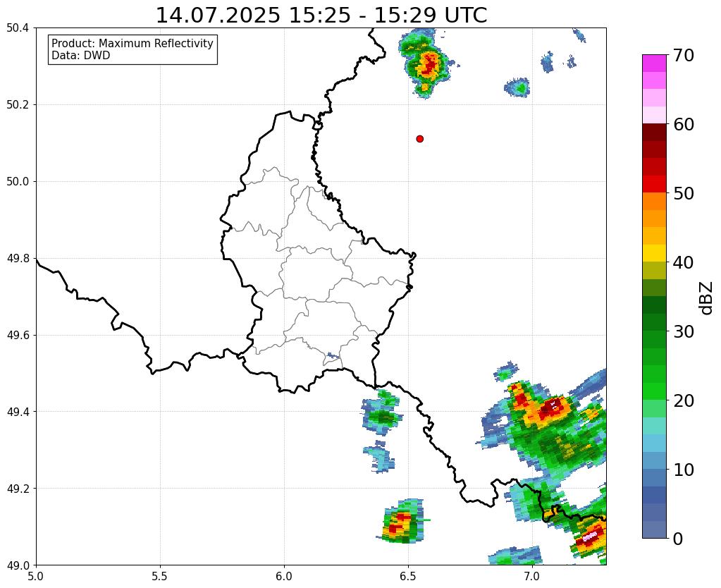Click longitude axis label 7.0
721x588 pixels.
tap(532, 577)
